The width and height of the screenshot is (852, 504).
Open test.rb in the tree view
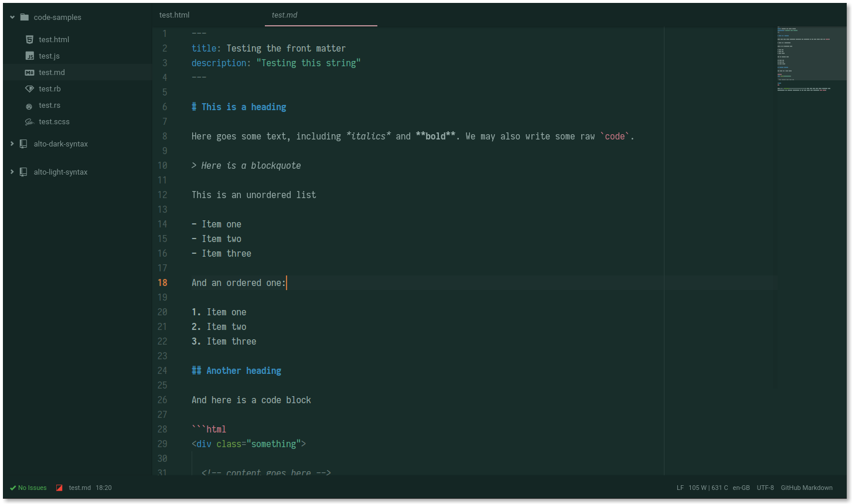click(x=50, y=88)
